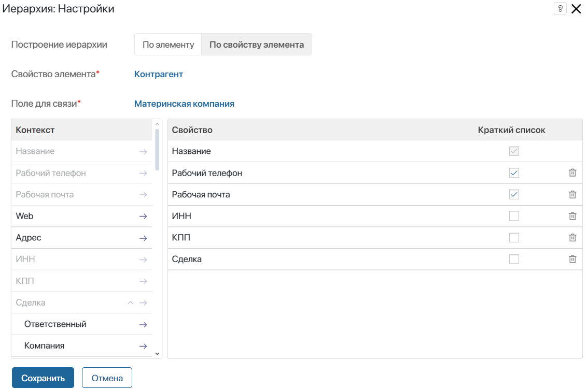Click the arrow next to Компания
Screen dimensions: 588x389
pyautogui.click(x=143, y=347)
